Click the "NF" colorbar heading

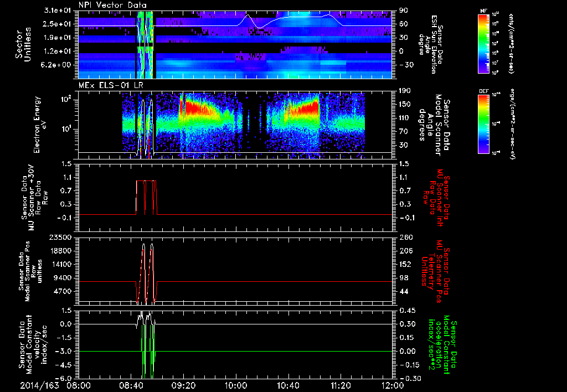[483, 11]
